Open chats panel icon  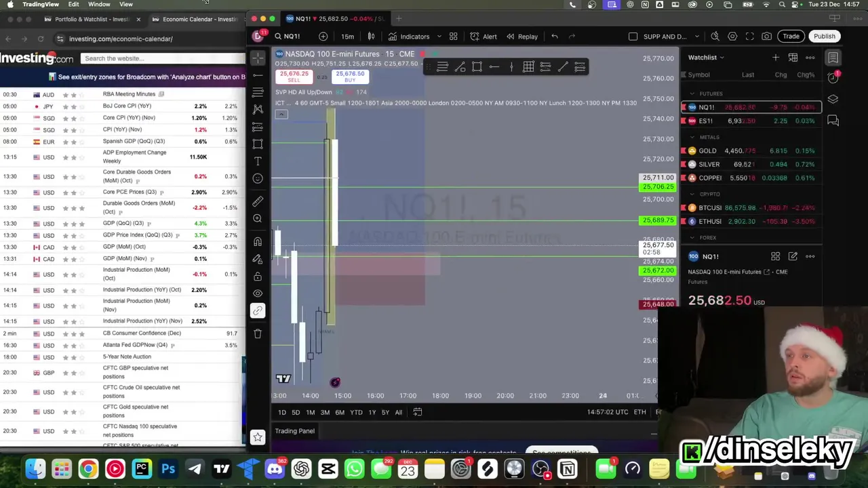click(x=833, y=121)
